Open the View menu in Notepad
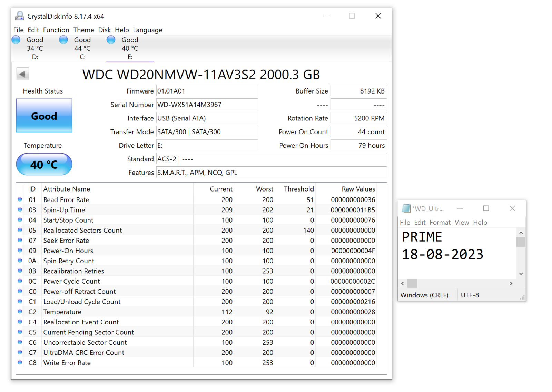The width and height of the screenshot is (552, 392). pos(462,223)
